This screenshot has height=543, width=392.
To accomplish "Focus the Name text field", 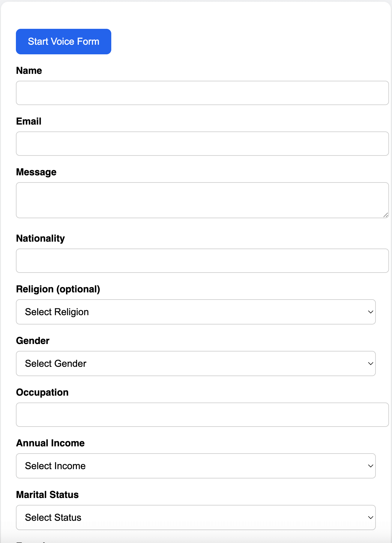I will (x=202, y=93).
